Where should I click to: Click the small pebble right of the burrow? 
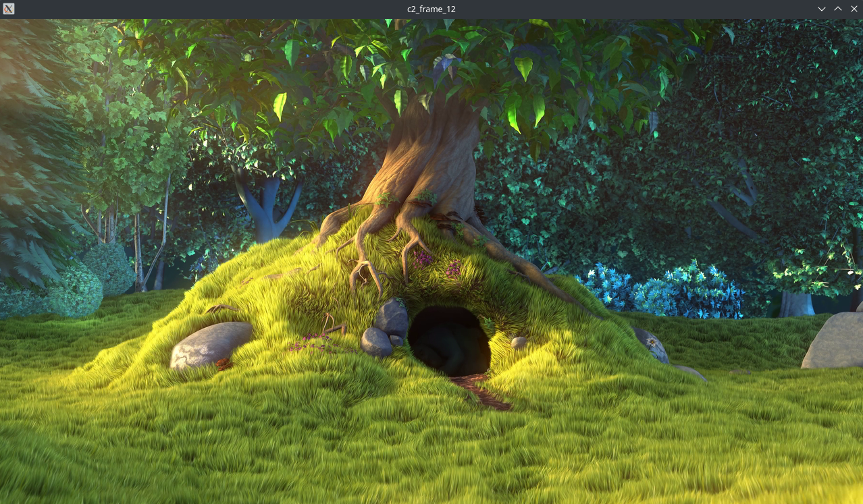(x=519, y=343)
